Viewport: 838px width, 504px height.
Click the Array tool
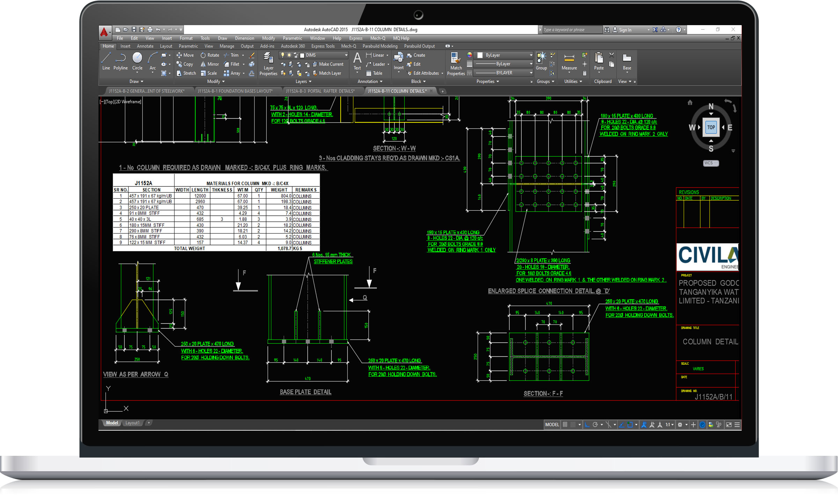(232, 73)
